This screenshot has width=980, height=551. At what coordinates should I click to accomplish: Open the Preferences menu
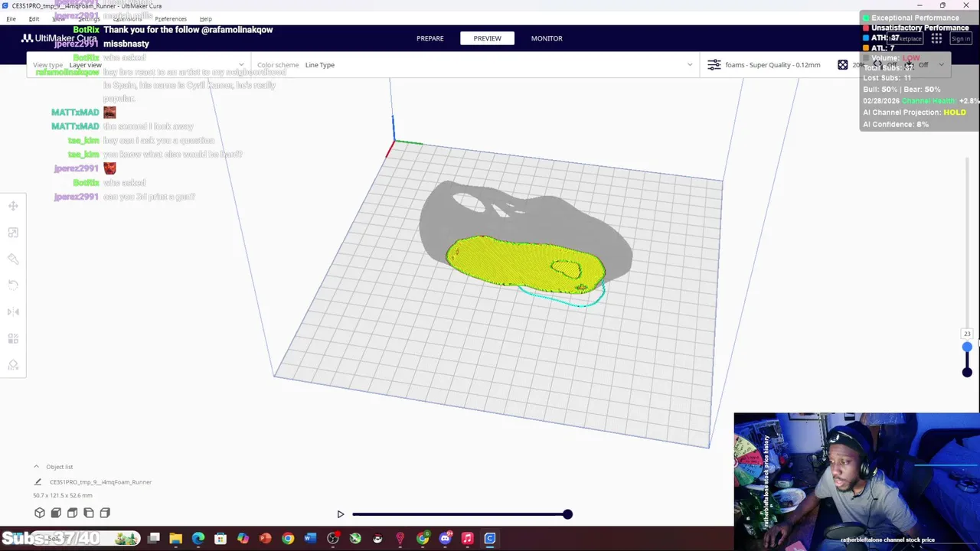[171, 19]
